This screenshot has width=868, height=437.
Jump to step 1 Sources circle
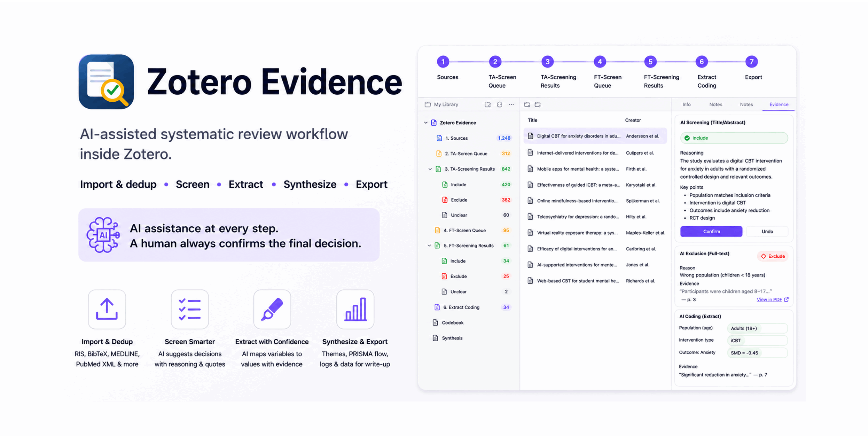pyautogui.click(x=443, y=62)
